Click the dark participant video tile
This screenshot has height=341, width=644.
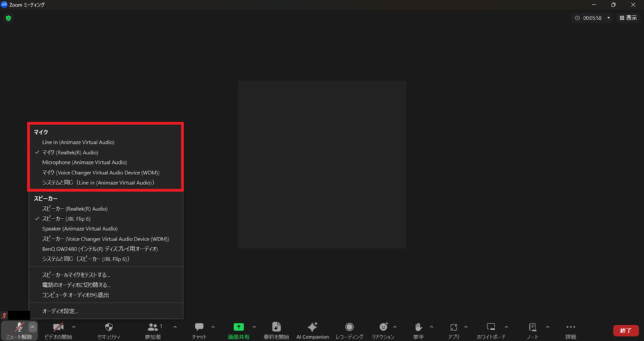[x=322, y=164]
